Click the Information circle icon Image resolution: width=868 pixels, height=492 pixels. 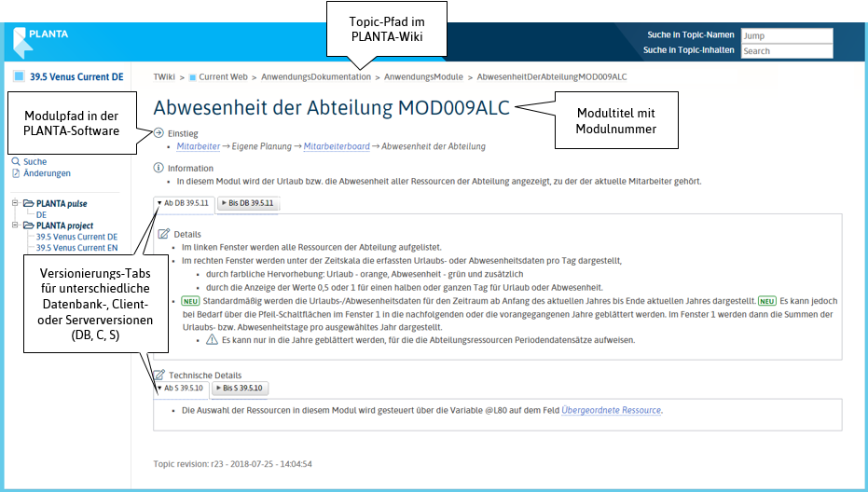158,168
